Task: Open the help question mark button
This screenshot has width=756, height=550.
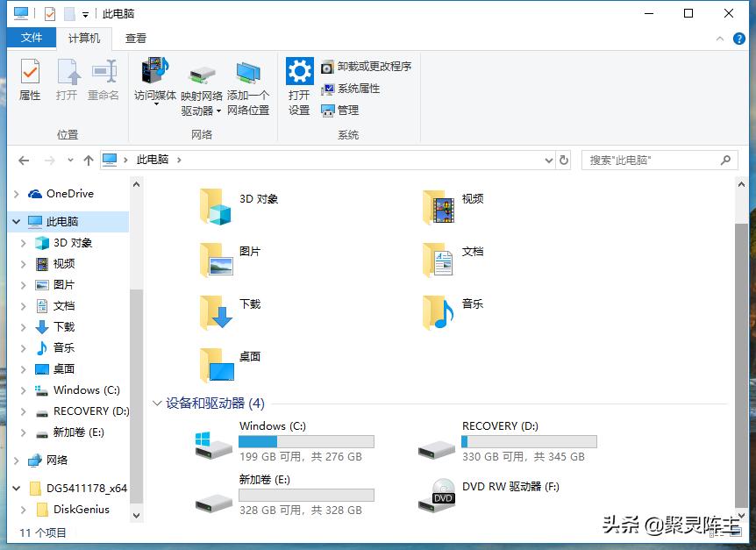Action: tap(741, 38)
